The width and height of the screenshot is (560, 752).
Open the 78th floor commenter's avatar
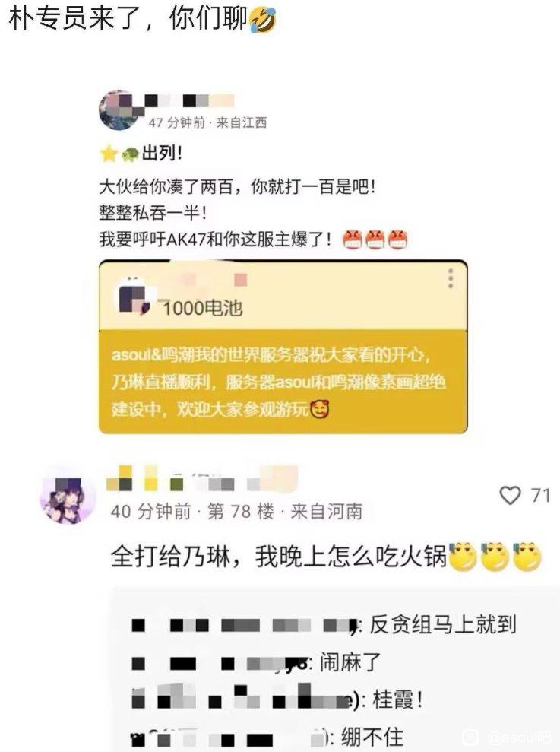68,496
